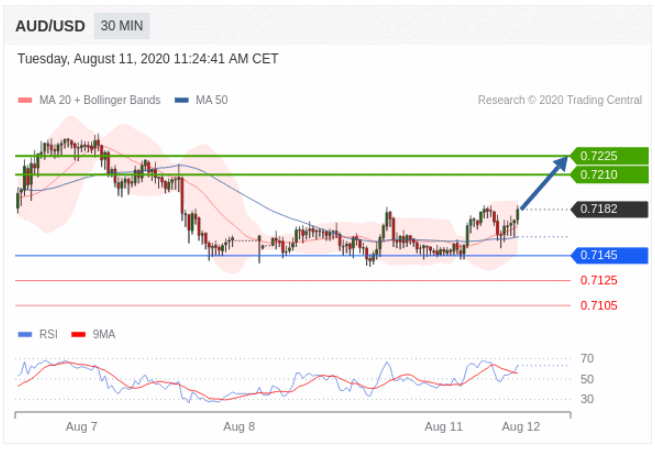This screenshot has width=655, height=450.
Task: Click the MA 50 legend swatch
Action: coord(182,100)
